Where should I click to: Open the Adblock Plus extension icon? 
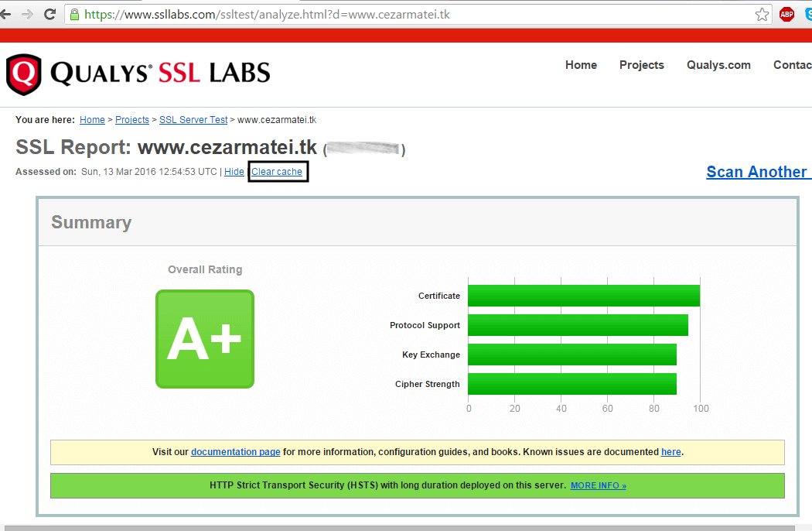[x=786, y=15]
